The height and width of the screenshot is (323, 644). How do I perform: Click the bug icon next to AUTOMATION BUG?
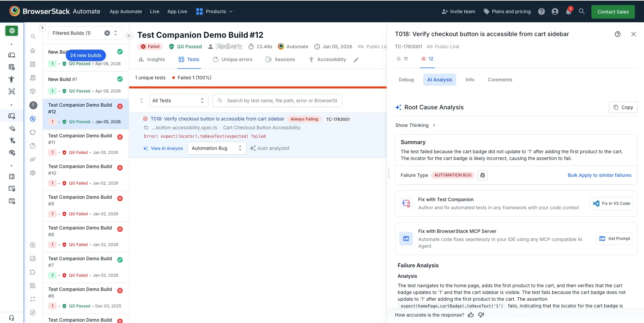[483, 175]
